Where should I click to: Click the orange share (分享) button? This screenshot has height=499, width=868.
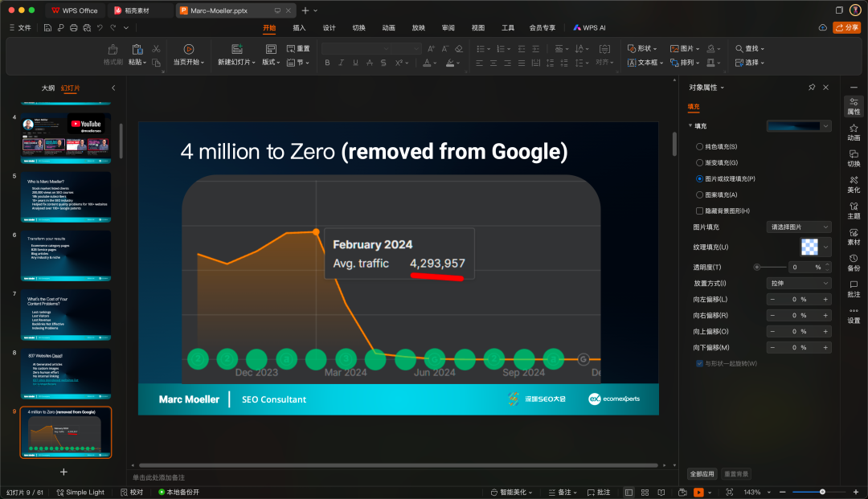(847, 27)
